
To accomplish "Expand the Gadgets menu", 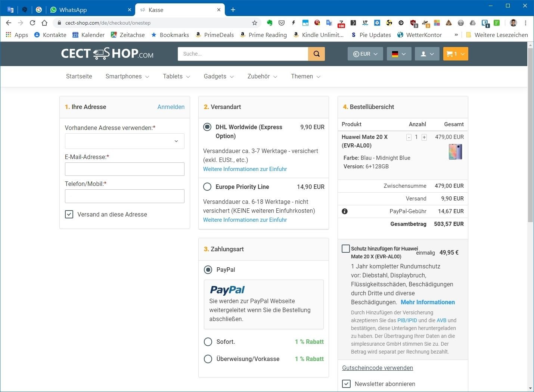I will tap(219, 77).
